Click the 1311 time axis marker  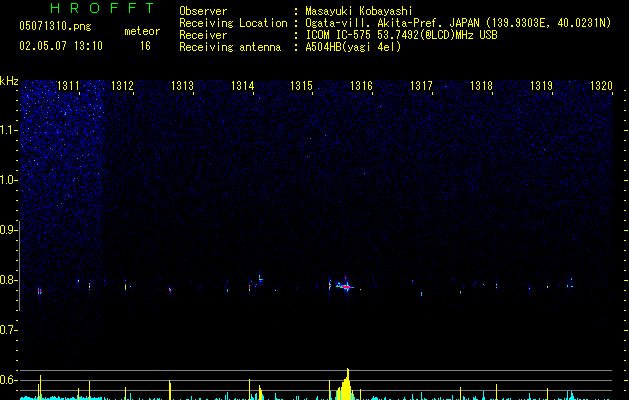(x=68, y=85)
